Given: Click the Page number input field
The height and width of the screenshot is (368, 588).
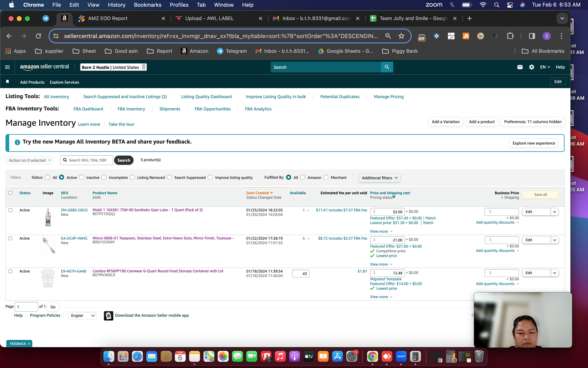Looking at the screenshot, I should (x=26, y=307).
